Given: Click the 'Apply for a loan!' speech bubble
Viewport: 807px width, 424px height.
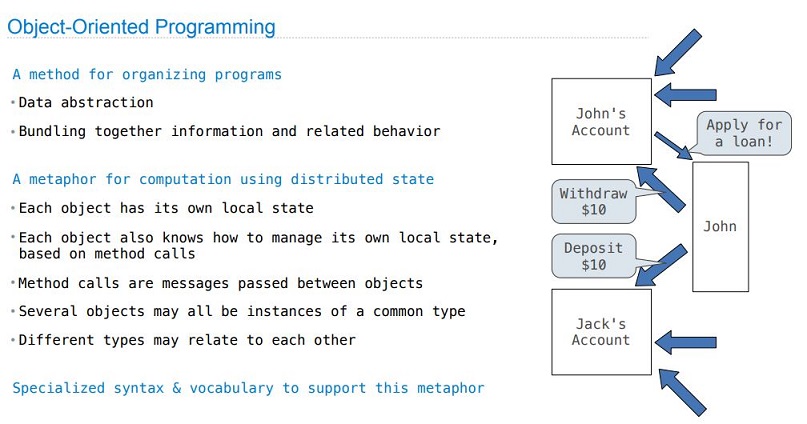Looking at the screenshot, I should pos(744,133).
